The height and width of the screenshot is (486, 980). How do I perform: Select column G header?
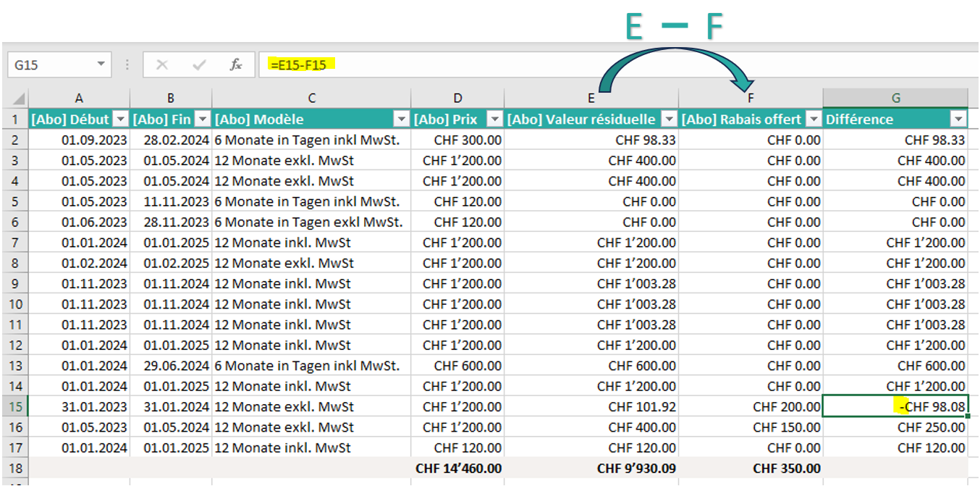(x=895, y=99)
